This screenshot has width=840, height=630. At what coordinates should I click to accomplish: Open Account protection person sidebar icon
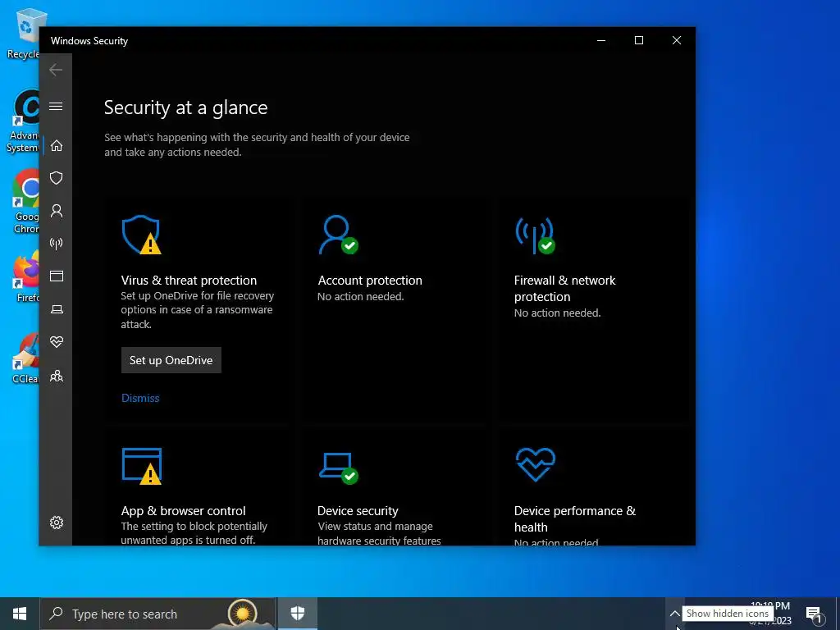click(x=57, y=211)
